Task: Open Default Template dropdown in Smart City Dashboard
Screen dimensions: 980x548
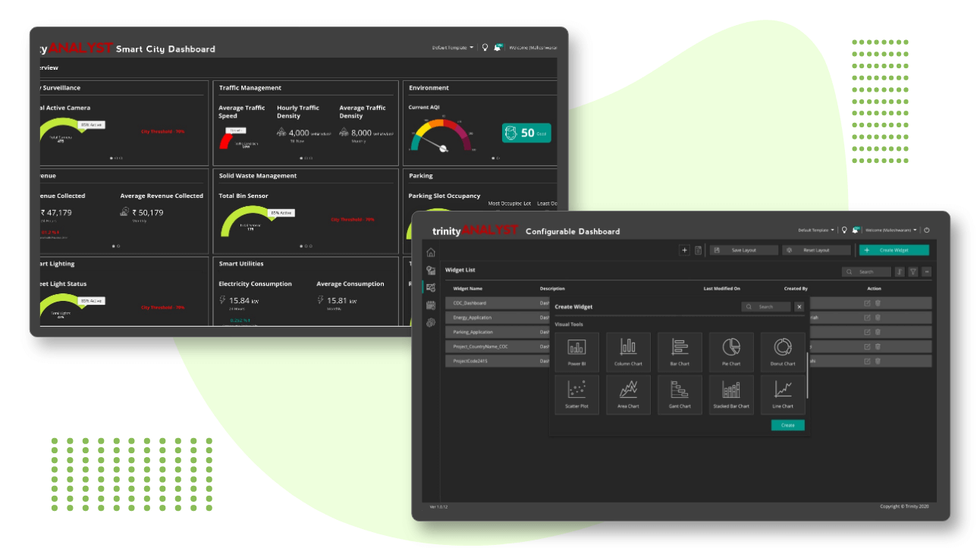Action: coord(453,48)
